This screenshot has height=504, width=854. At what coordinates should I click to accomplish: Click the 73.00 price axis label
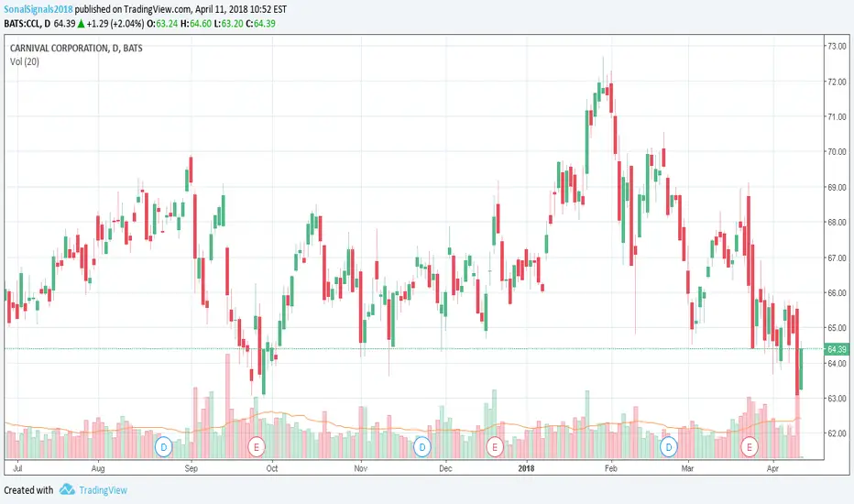(838, 47)
